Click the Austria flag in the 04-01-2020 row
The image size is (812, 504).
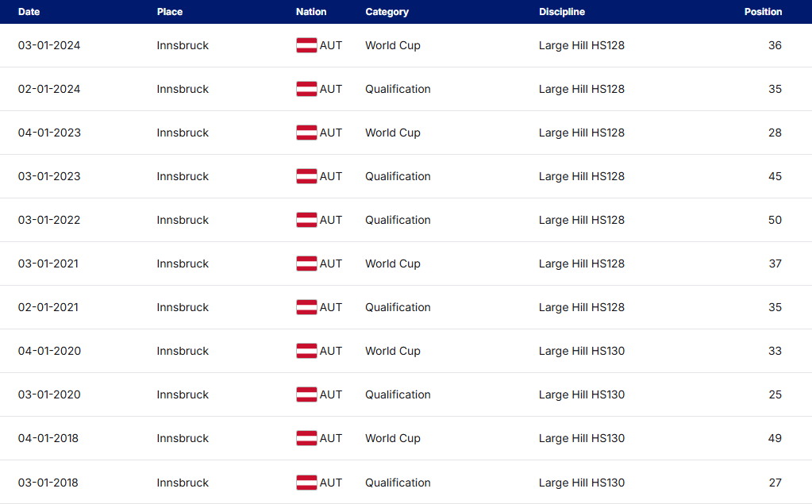[306, 351]
